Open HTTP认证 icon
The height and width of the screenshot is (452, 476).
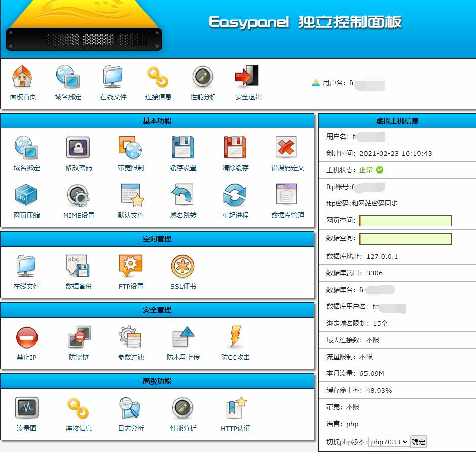tap(237, 407)
